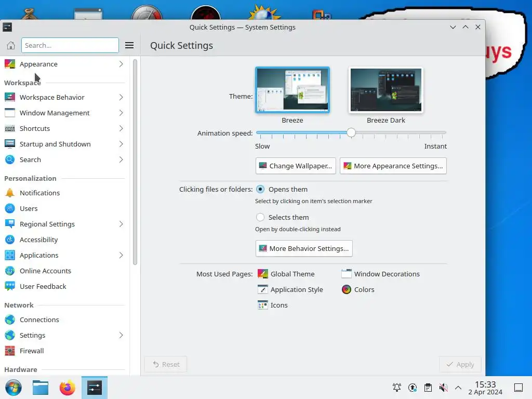The width and height of the screenshot is (532, 399).
Task: Open the file manager from taskbar
Action: [x=41, y=388]
